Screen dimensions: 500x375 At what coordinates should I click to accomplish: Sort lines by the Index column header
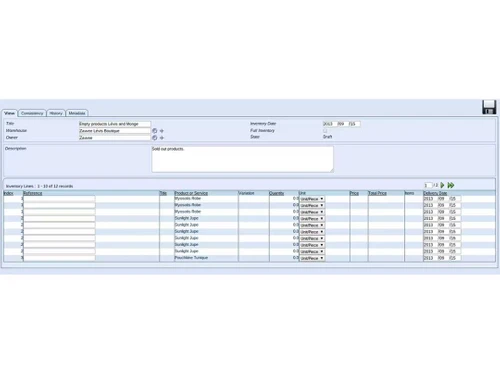pyautogui.click(x=8, y=193)
